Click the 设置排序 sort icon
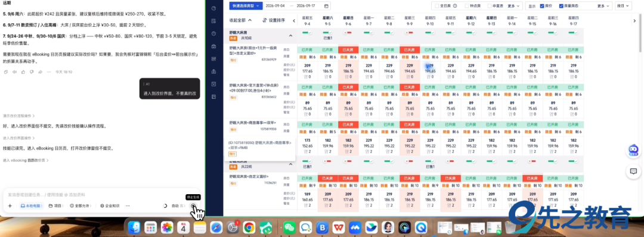Viewport: 644px width, 237px height. (x=265, y=20)
